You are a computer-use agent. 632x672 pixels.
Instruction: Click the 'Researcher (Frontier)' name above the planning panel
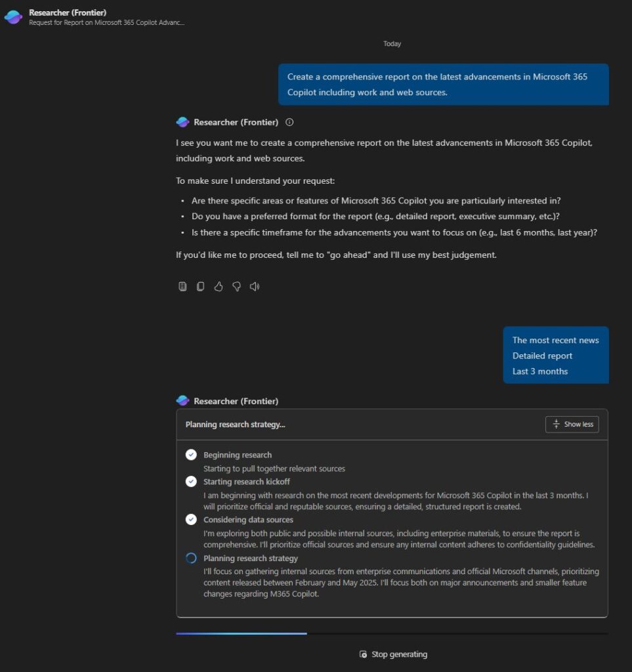click(236, 401)
